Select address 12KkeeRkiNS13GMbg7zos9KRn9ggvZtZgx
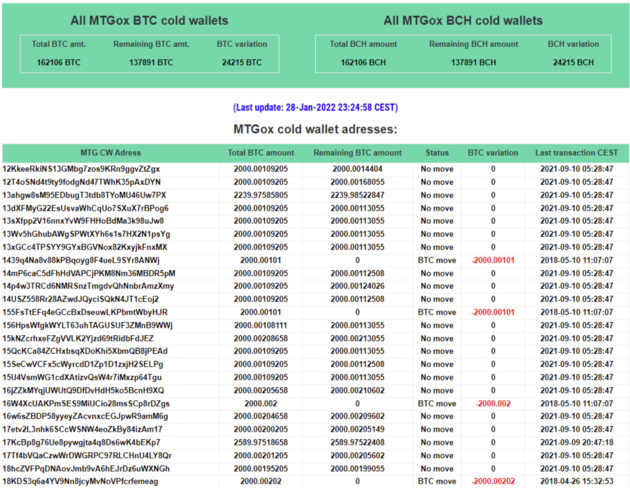The width and height of the screenshot is (630, 488). [81, 169]
